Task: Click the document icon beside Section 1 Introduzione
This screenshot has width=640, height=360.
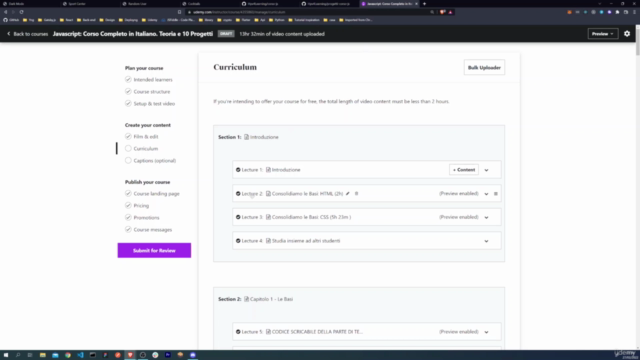Action: [x=247, y=137]
